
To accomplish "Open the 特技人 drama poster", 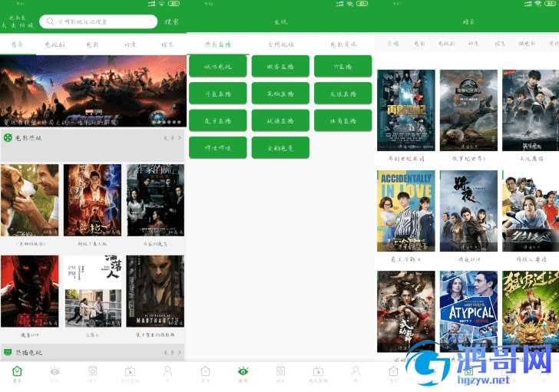I will [531, 211].
